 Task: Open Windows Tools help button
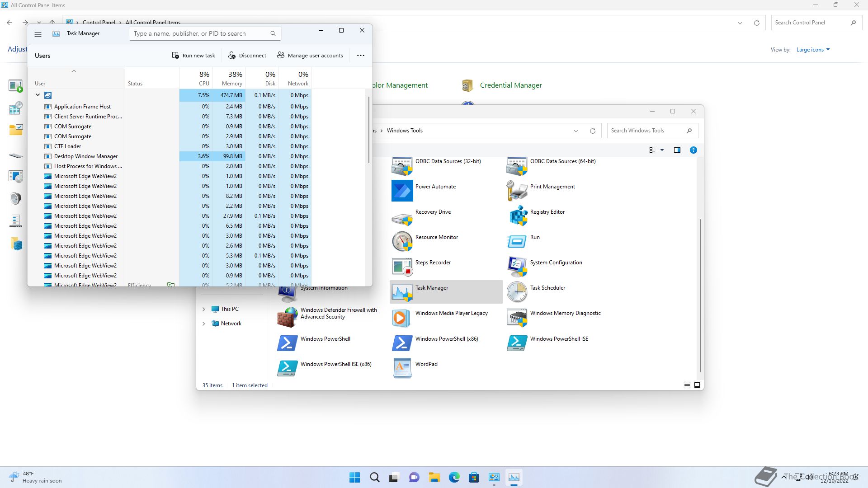coord(693,150)
